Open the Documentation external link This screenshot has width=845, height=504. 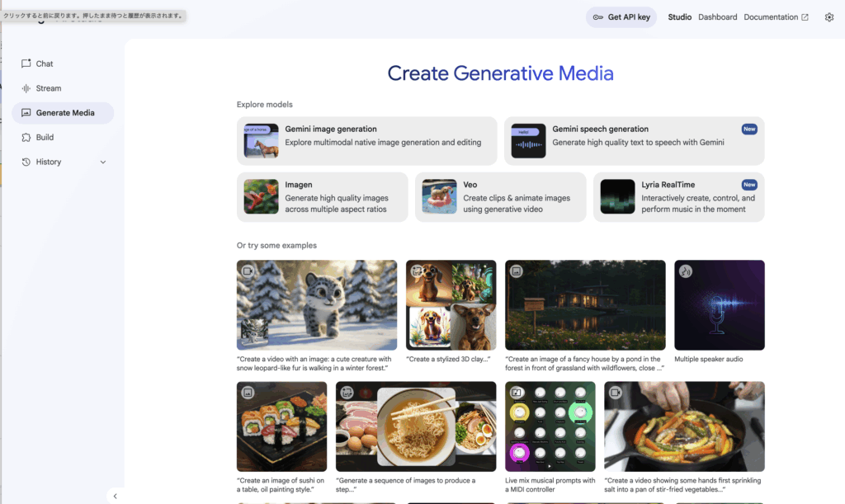[776, 17]
